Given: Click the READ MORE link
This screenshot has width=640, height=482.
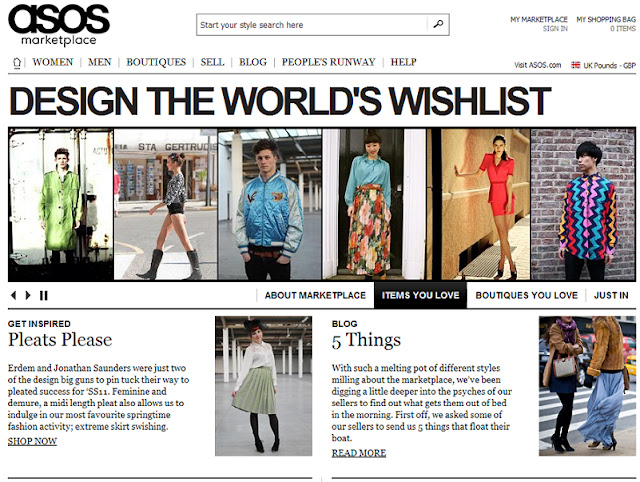Looking at the screenshot, I should pos(359,453).
